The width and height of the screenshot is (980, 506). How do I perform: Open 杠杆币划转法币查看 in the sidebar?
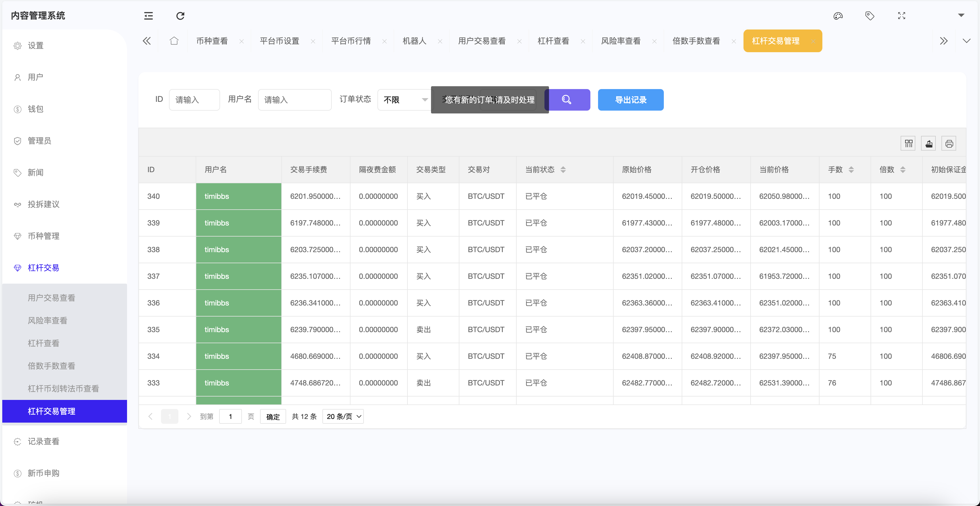tap(63, 389)
